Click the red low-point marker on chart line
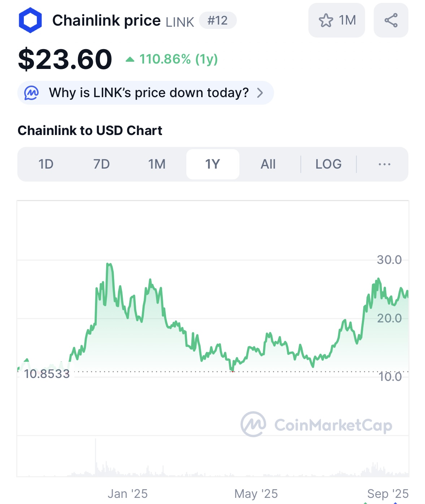This screenshot has height=504, width=425. (x=233, y=371)
